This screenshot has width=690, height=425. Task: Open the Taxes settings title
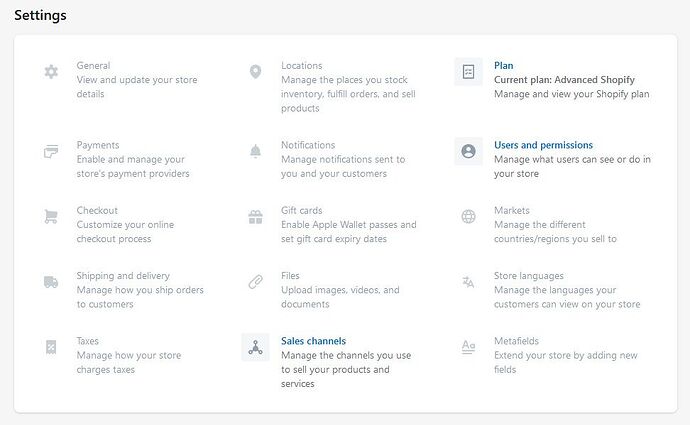click(x=87, y=341)
